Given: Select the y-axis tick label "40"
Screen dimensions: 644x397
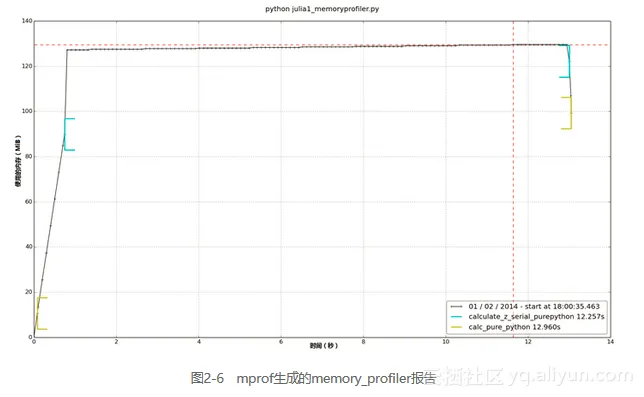Looking at the screenshot, I should point(29,247).
